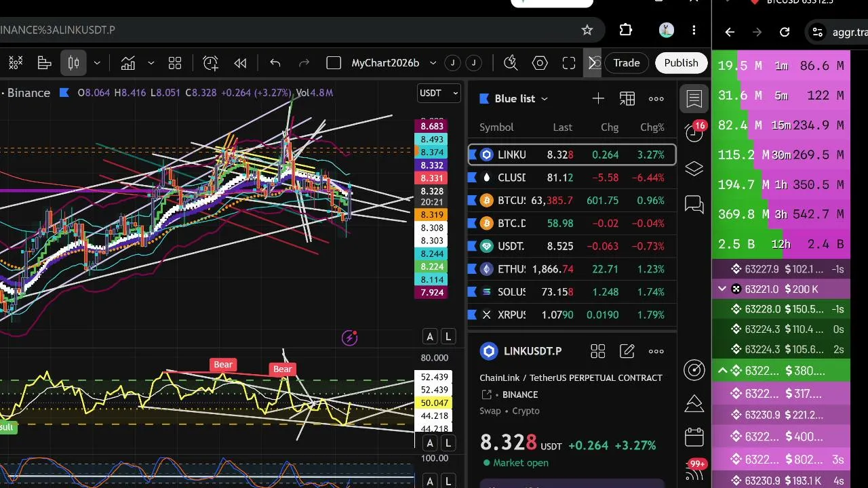Sort the watchlist by Chg% column
The height and width of the screenshot is (488, 868).
point(652,127)
